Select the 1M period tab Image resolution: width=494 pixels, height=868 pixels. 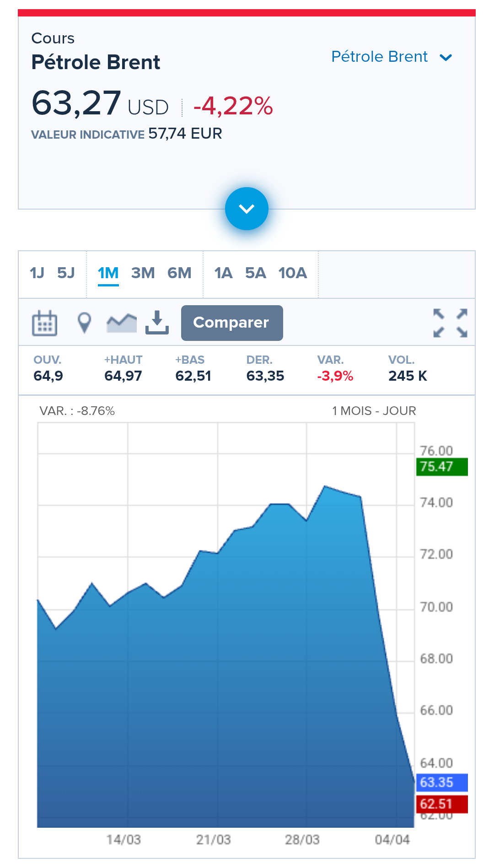(x=108, y=273)
